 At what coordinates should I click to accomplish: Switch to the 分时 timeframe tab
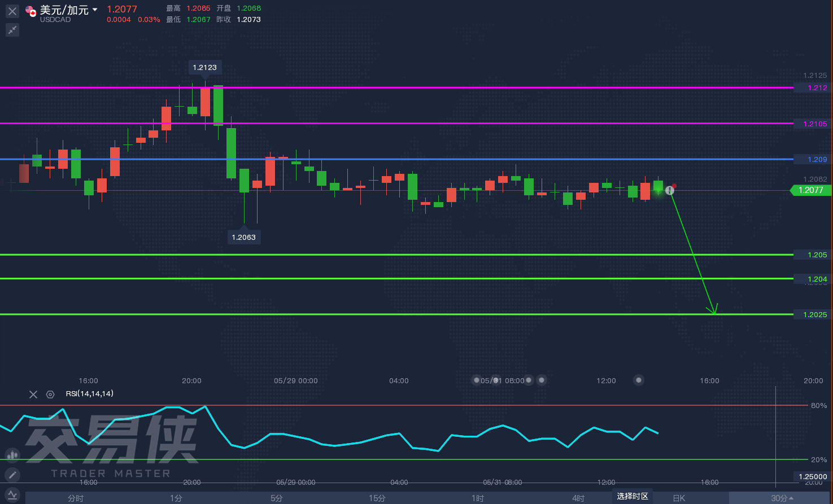76,498
